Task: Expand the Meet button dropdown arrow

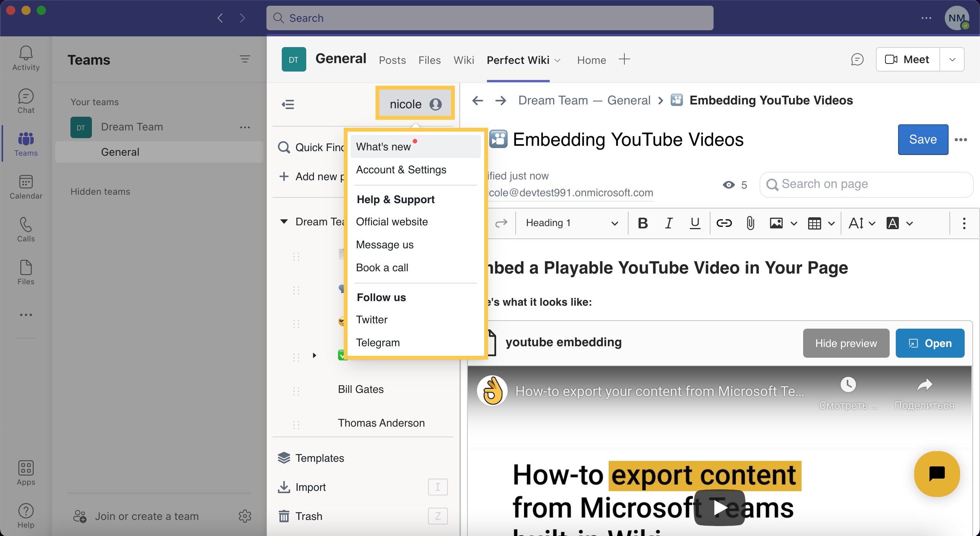Action: 952,60
